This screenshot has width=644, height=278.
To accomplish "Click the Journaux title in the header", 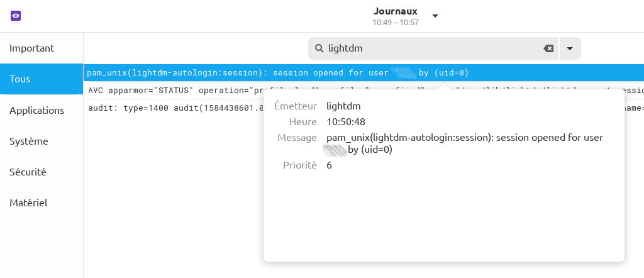I will (x=396, y=11).
